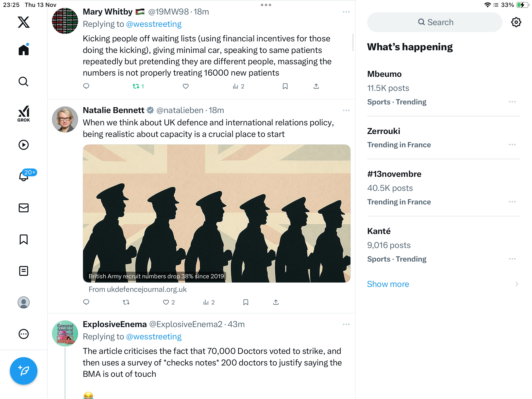Viewport: 532px width, 399px height.
Task: Undo repost on Mary Whitby's reply
Action: [x=136, y=86]
